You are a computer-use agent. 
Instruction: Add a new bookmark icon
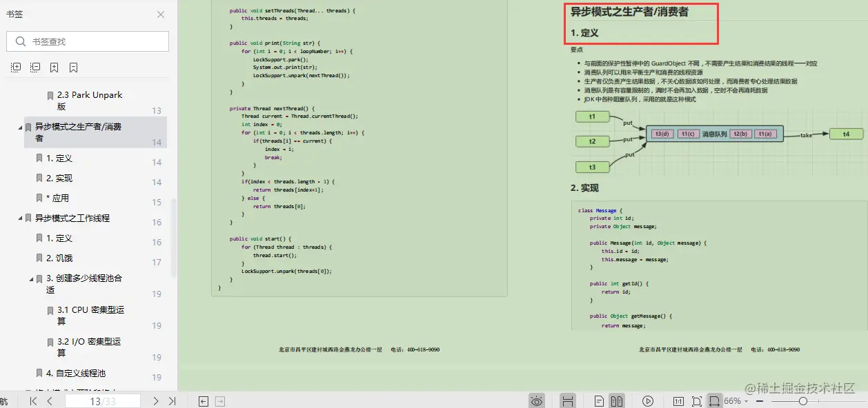pos(55,68)
